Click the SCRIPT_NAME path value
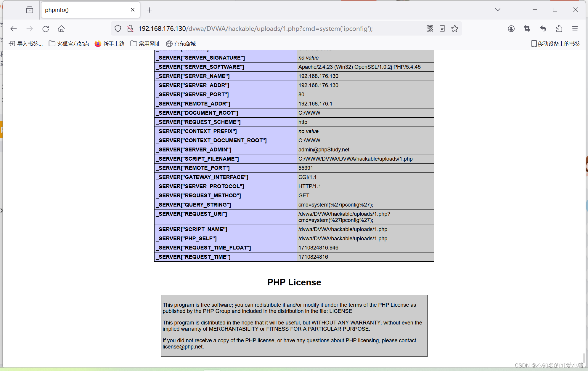This screenshot has height=371, width=588. (x=343, y=229)
